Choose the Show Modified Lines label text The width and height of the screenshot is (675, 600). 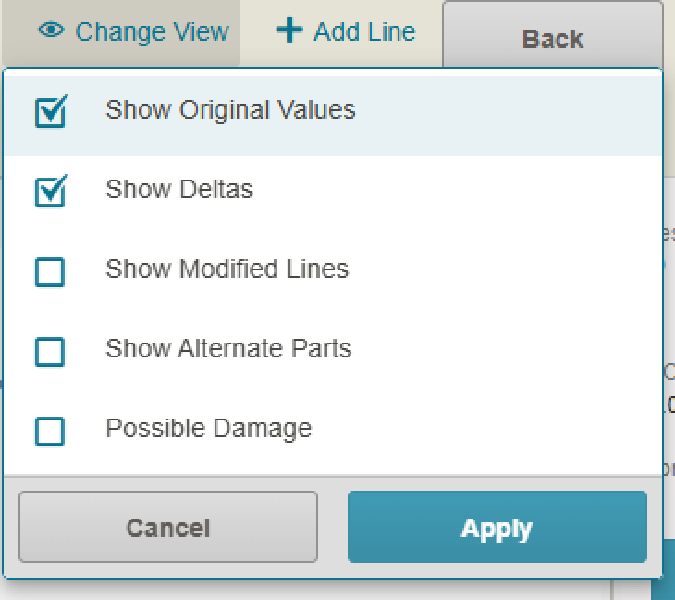coord(227,269)
